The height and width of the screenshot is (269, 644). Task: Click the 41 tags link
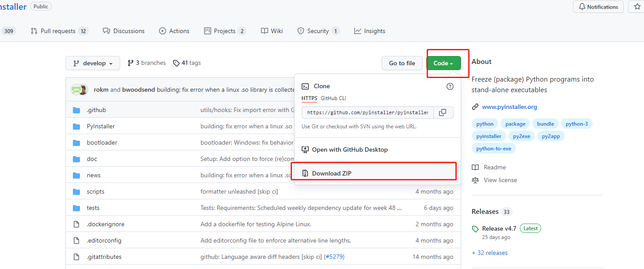[x=187, y=63]
